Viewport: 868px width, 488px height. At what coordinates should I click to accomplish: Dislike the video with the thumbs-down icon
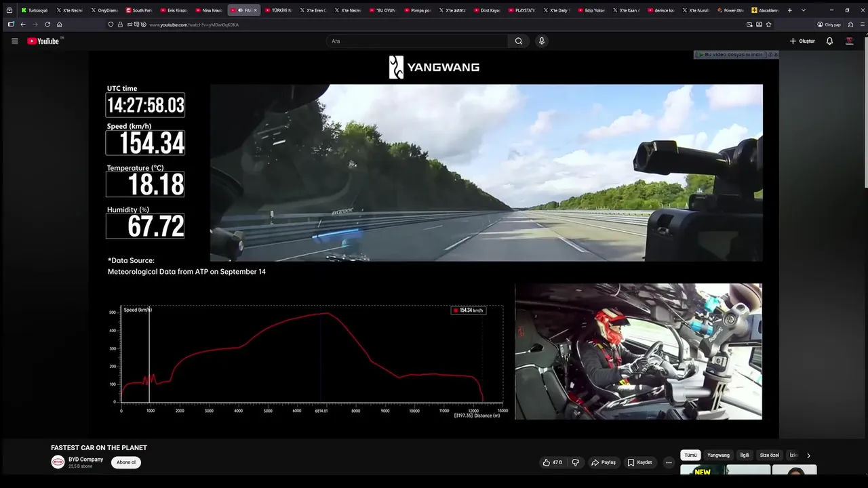point(576,462)
